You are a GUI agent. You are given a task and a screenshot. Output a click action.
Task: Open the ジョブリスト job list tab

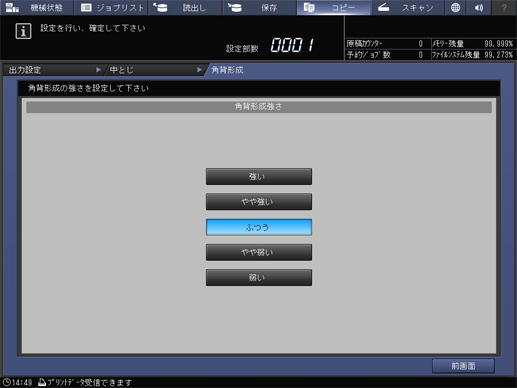click(x=111, y=7)
